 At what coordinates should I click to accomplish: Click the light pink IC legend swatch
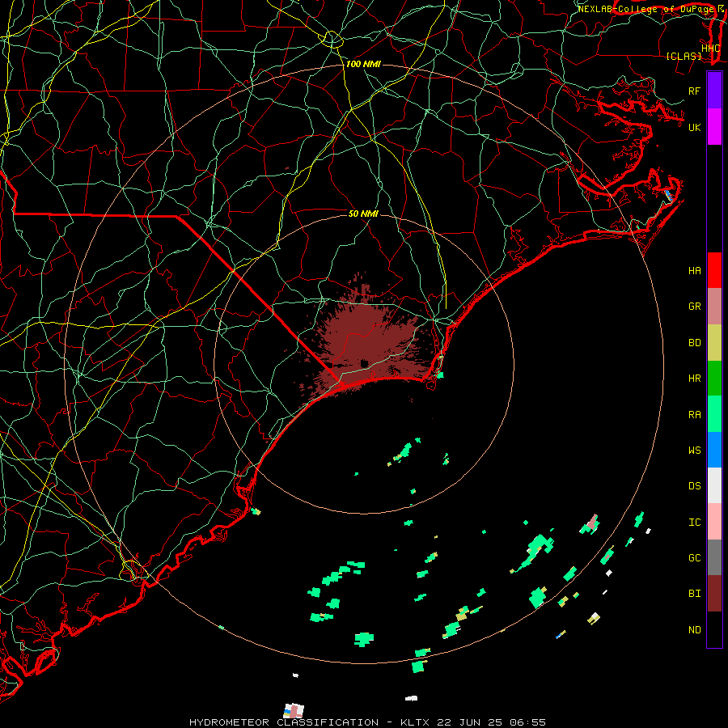714,522
